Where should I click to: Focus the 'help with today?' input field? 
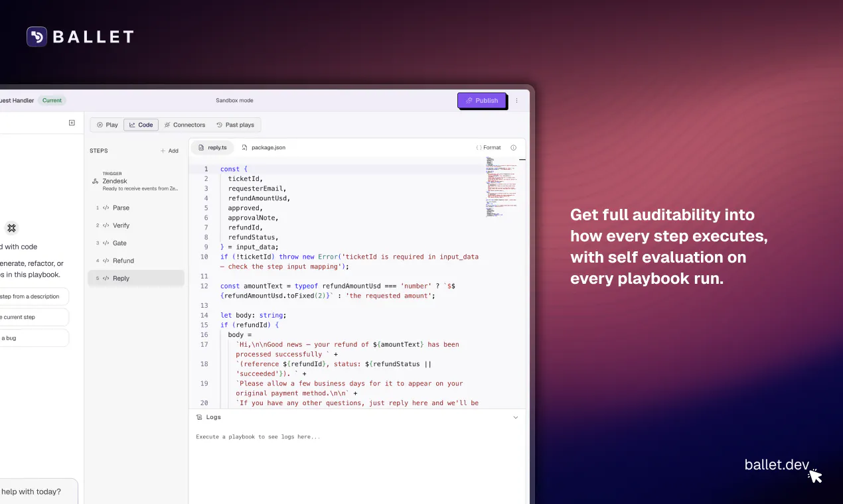click(x=38, y=491)
